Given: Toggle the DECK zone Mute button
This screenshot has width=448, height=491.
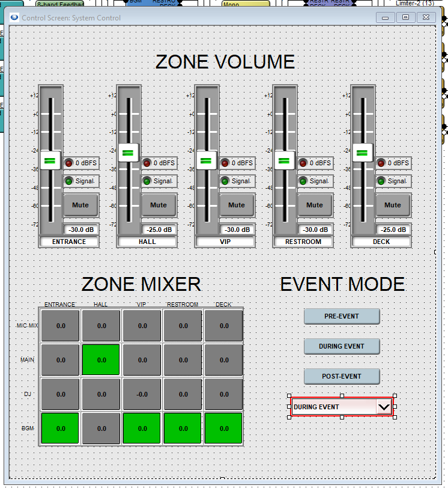Looking at the screenshot, I should pos(393,205).
